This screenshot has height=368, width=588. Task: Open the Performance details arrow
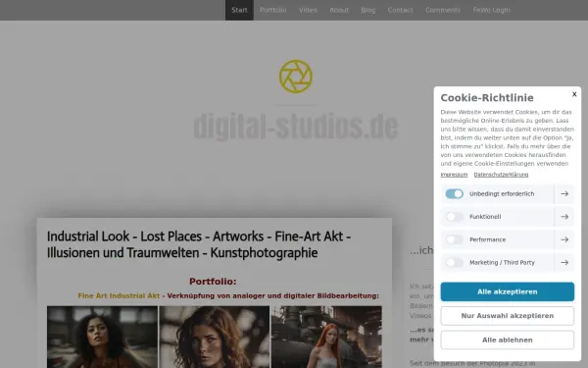pyautogui.click(x=564, y=239)
